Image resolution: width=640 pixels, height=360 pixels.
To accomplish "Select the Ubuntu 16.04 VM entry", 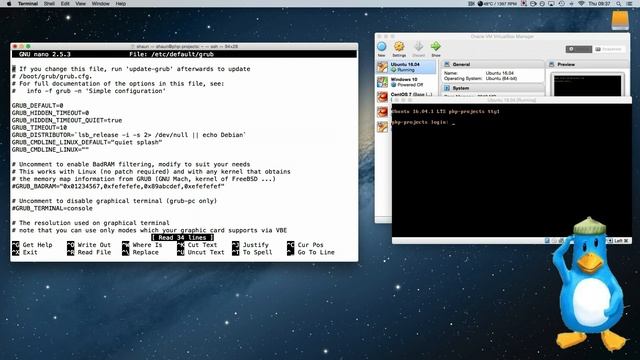I will coord(406,67).
